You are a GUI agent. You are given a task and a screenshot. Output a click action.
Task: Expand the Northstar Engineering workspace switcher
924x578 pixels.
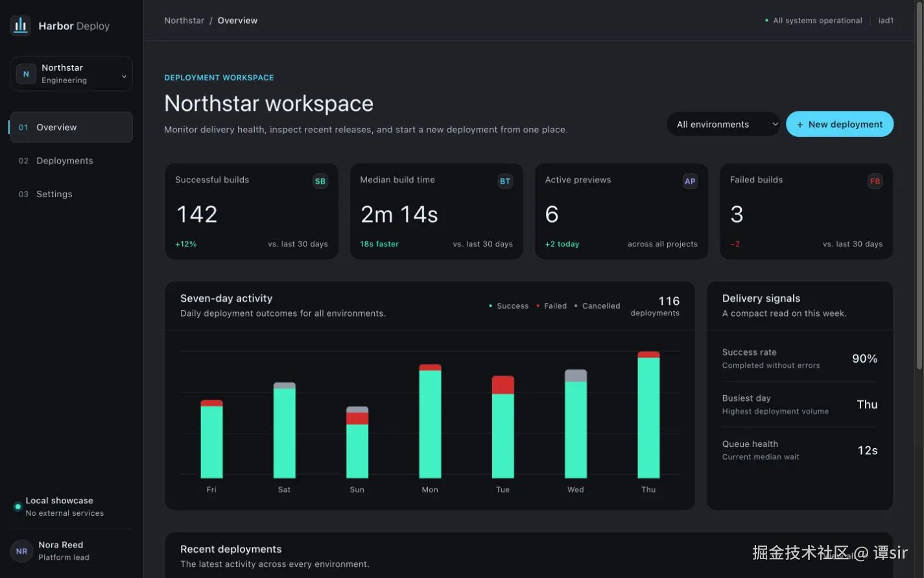[71, 74]
